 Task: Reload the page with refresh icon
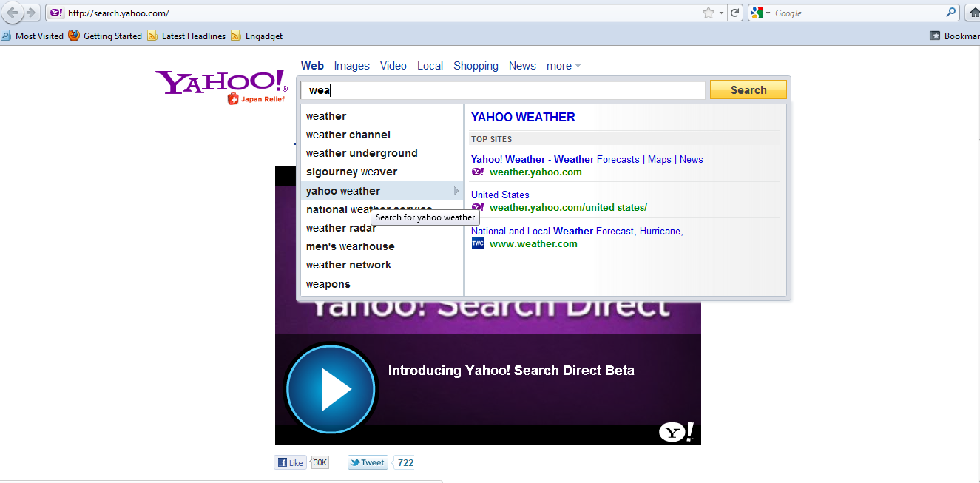point(734,13)
